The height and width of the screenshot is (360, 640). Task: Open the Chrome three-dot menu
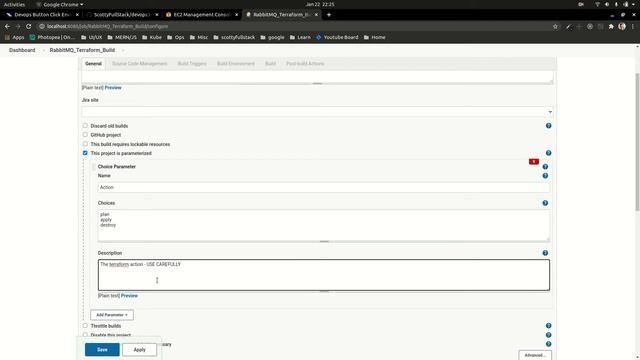(x=633, y=26)
